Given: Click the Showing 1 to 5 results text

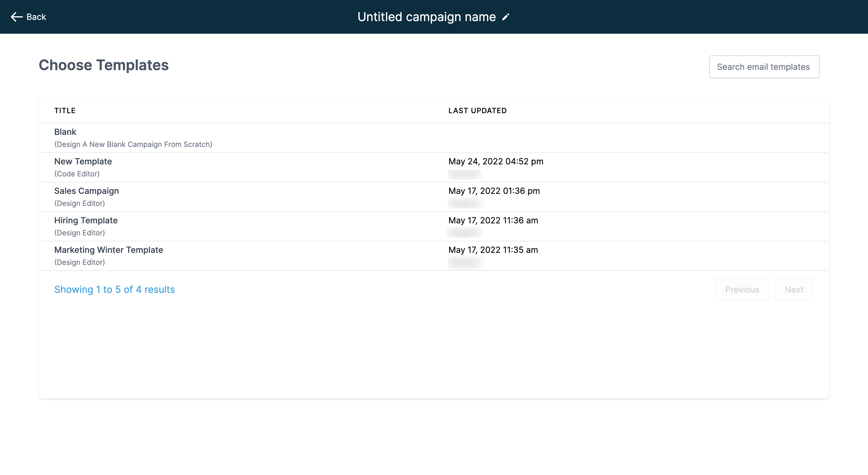Looking at the screenshot, I should pyautogui.click(x=115, y=290).
